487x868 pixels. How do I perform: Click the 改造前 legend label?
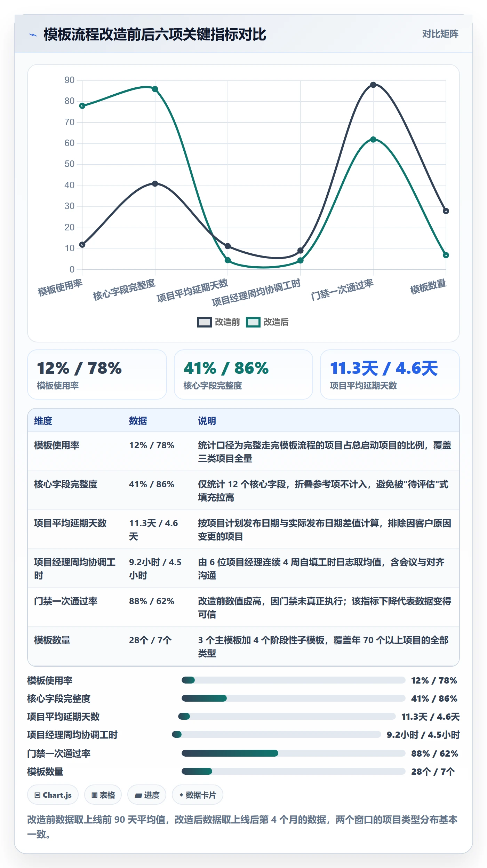tap(227, 322)
